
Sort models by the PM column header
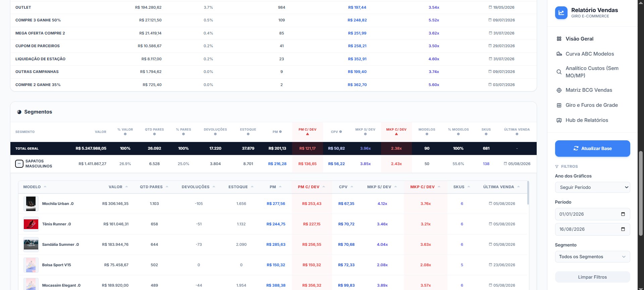[276, 187]
